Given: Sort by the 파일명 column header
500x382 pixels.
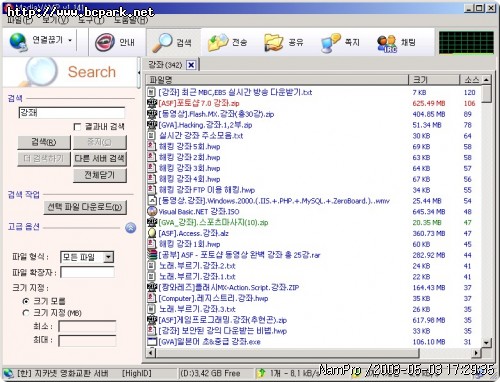Looking at the screenshot, I should pos(277,80).
